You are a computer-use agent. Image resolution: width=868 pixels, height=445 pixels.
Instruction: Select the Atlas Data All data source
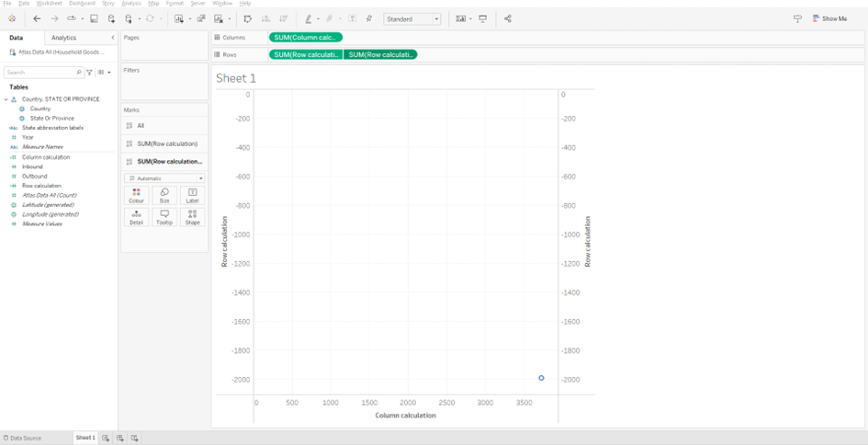(x=57, y=52)
